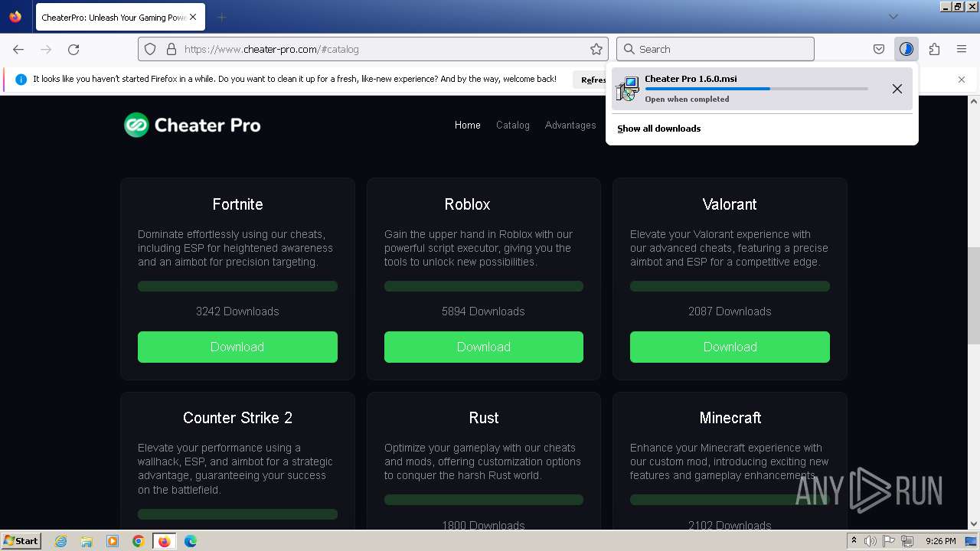Image resolution: width=980 pixels, height=551 pixels.
Task: Click the padlock site security icon
Action: [x=171, y=49]
